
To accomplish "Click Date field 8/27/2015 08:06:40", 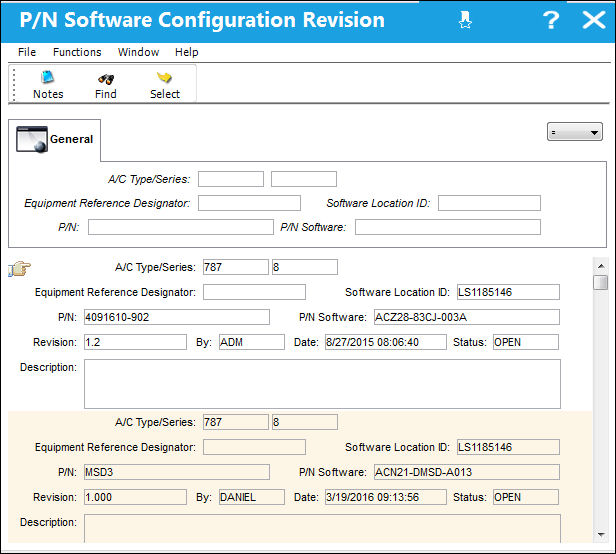I will point(386,342).
